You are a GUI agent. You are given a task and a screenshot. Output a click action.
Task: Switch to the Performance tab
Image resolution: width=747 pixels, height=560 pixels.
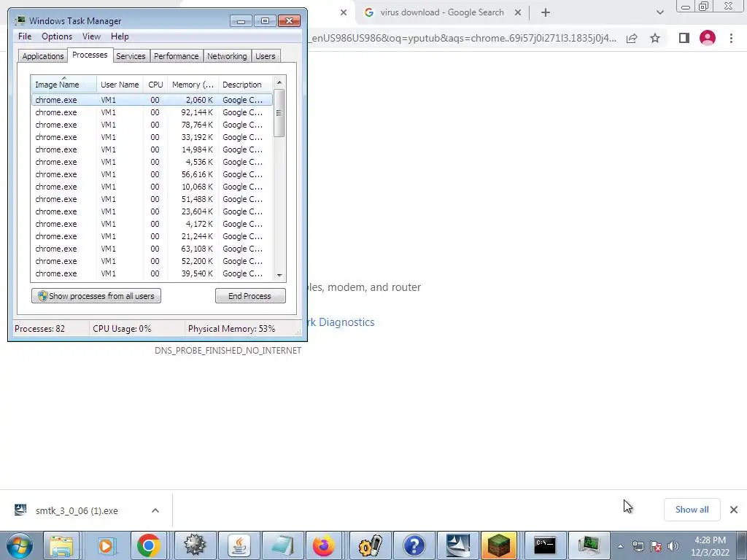click(x=176, y=56)
